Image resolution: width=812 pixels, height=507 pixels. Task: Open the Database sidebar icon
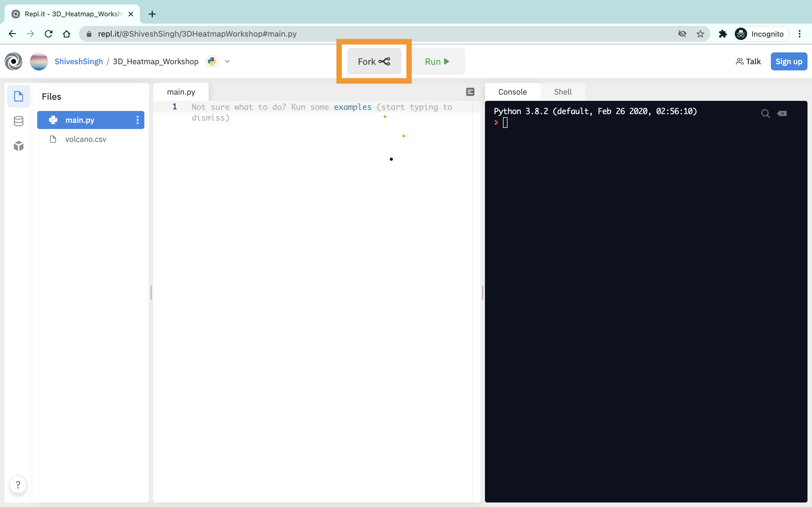(x=18, y=121)
